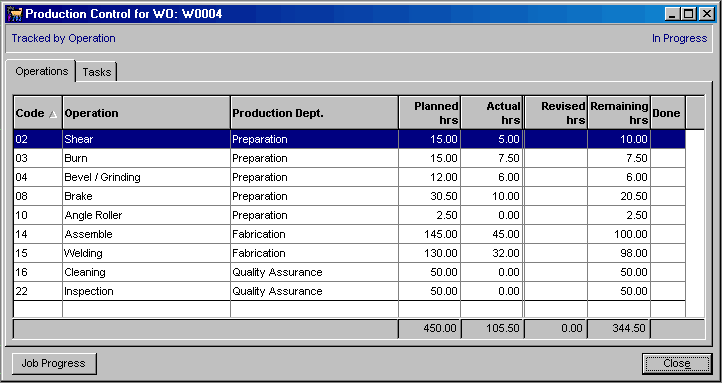Click code 14 cell
722x383 pixels.
pos(38,234)
